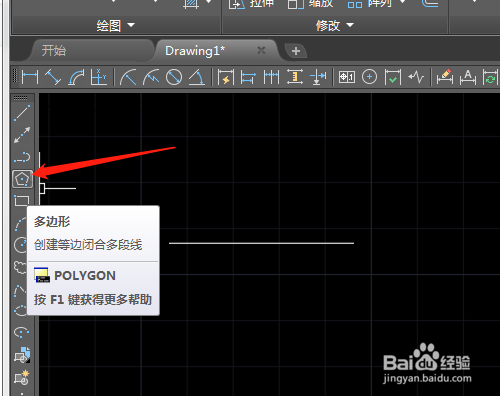
Task: Select the Baseline dimension tool
Action: pos(248,77)
